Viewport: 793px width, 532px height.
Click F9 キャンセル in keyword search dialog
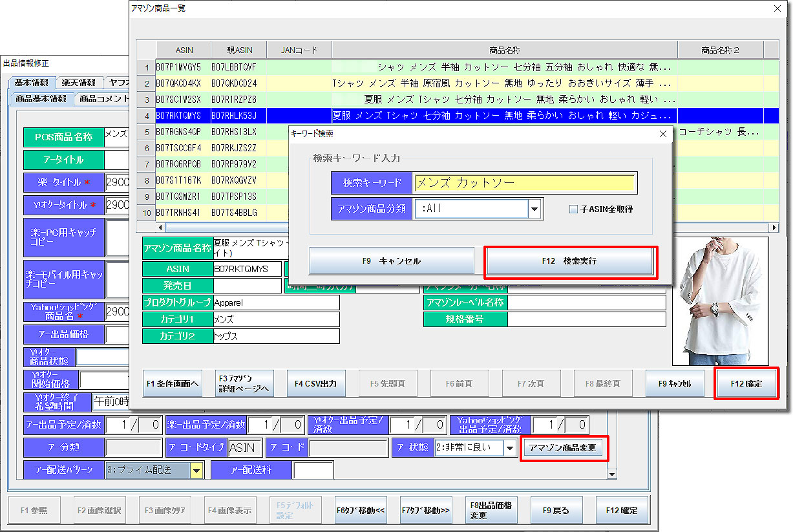[x=391, y=261]
